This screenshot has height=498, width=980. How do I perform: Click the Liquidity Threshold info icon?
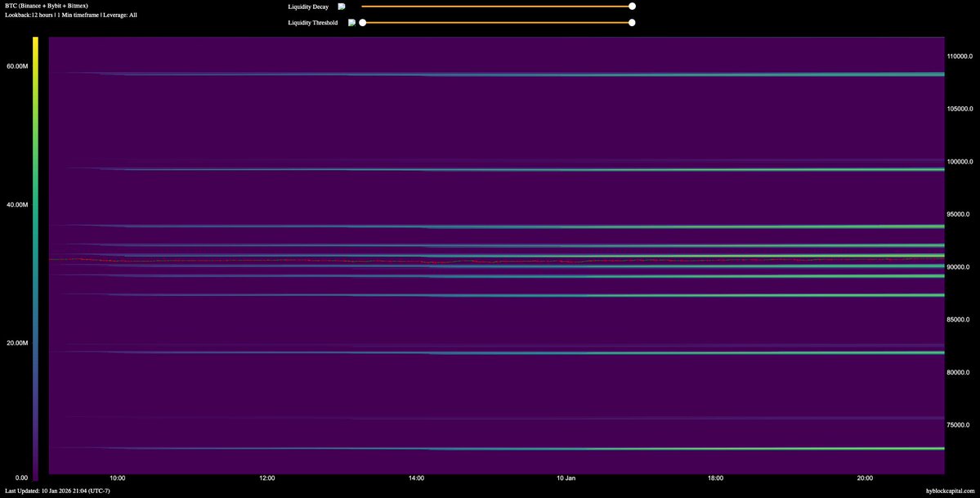point(351,23)
